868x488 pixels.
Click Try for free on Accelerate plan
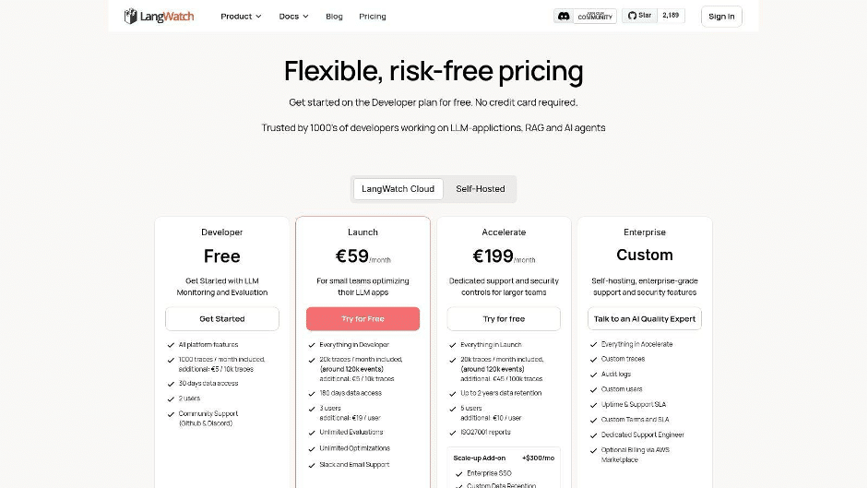(504, 319)
